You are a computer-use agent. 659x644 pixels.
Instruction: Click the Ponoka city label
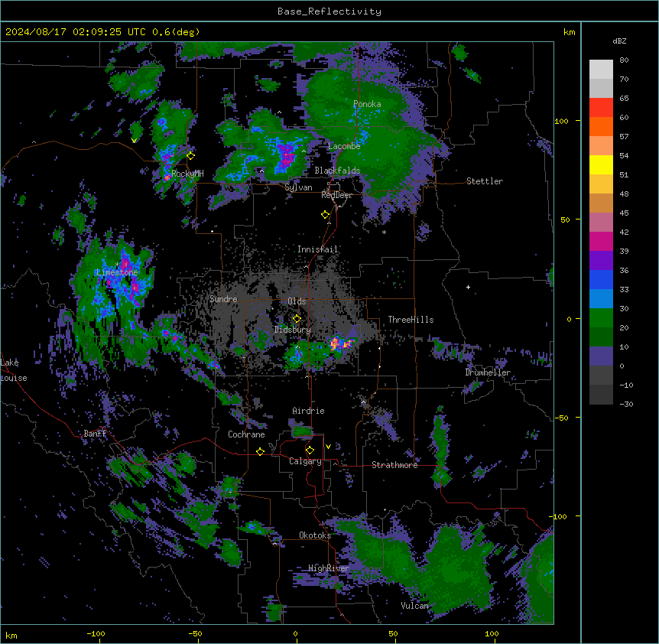click(x=367, y=104)
